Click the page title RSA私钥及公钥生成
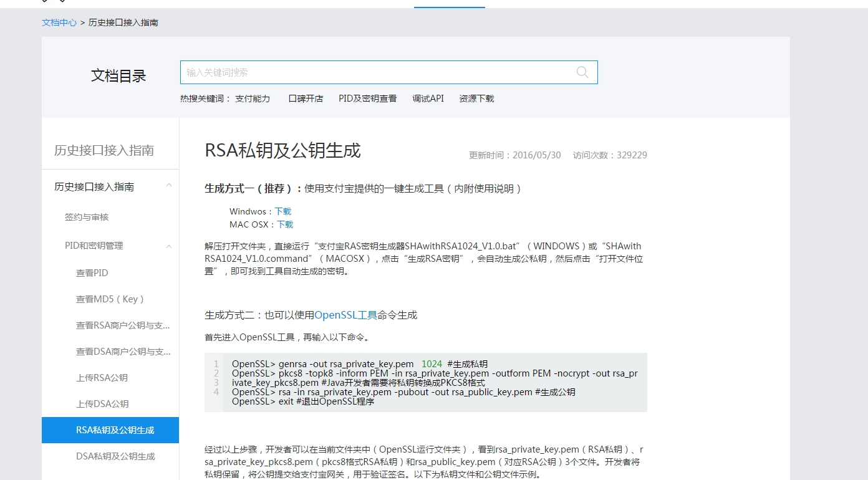868x480 pixels. 282,151
